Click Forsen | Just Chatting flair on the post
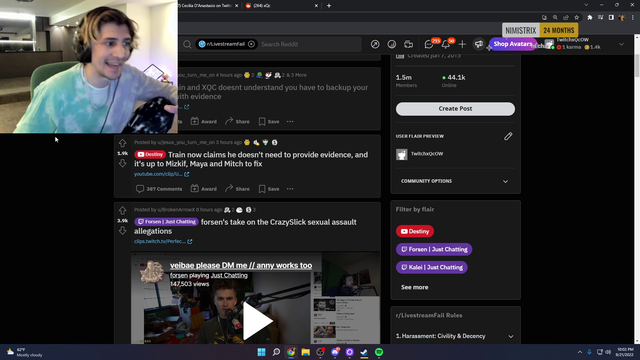 [166, 222]
